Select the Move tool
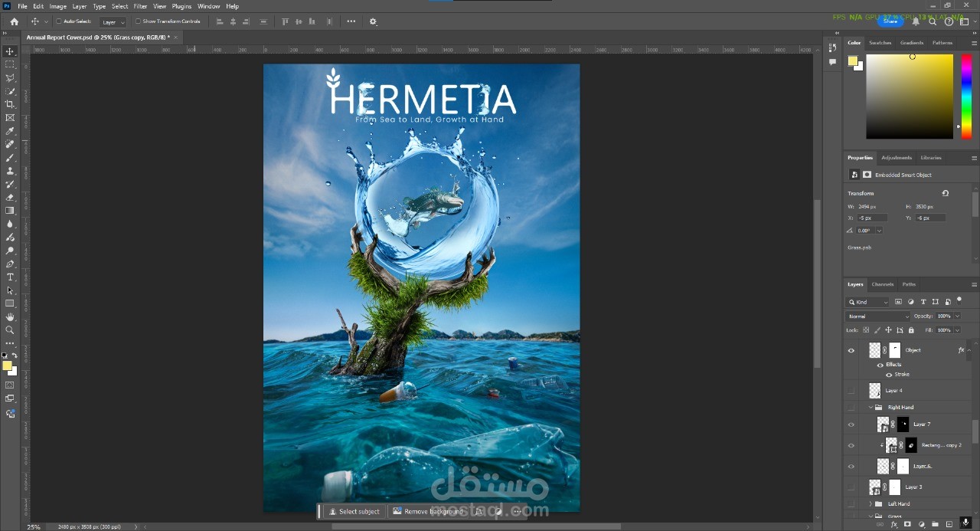The width and height of the screenshot is (980, 531). [x=10, y=51]
